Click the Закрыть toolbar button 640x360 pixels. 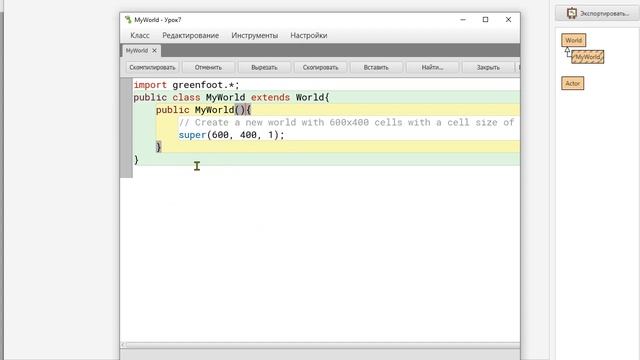pyautogui.click(x=488, y=67)
